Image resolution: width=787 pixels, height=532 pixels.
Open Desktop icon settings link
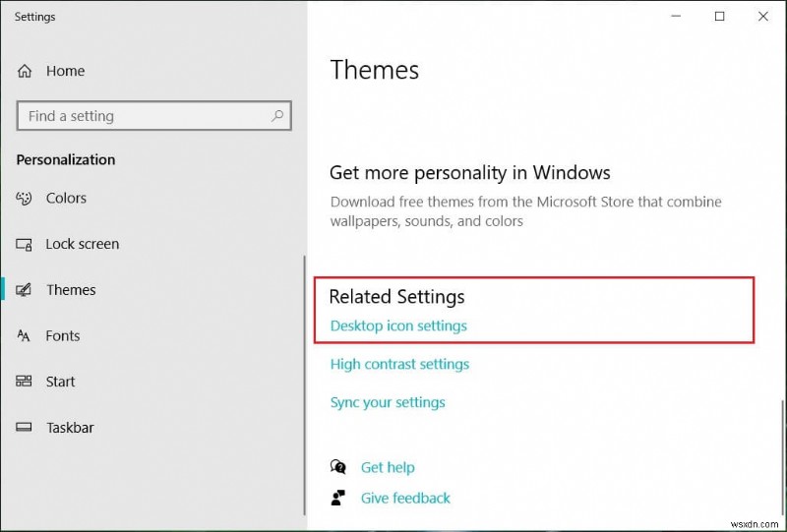pos(398,326)
